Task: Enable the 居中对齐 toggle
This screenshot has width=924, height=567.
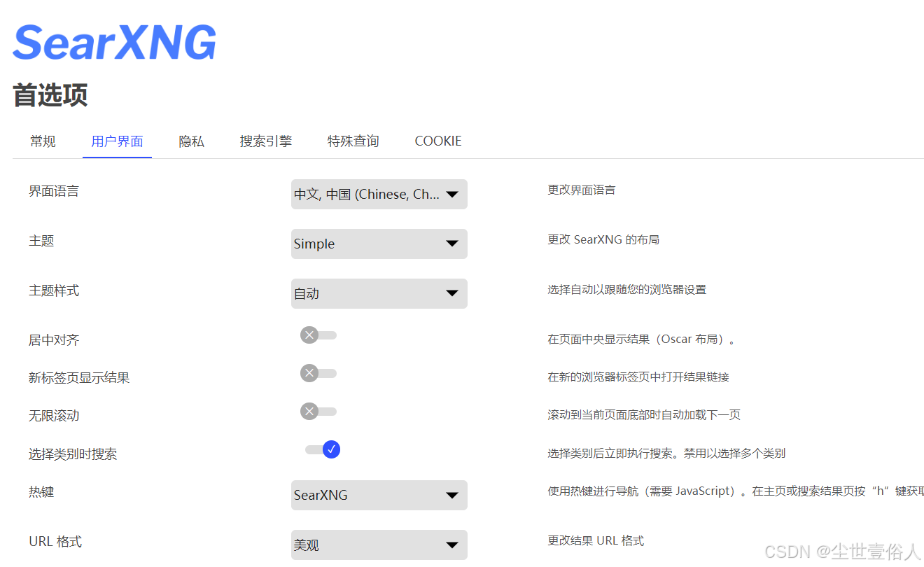Action: pyautogui.click(x=318, y=335)
